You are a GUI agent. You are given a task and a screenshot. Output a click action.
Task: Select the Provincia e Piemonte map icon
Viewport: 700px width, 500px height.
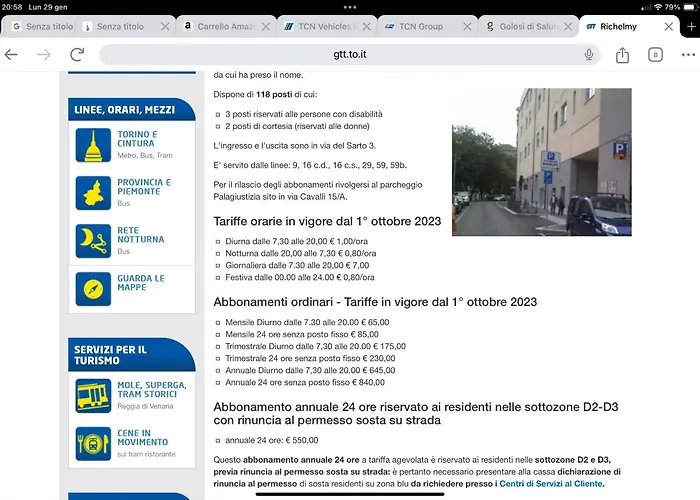[93, 193]
